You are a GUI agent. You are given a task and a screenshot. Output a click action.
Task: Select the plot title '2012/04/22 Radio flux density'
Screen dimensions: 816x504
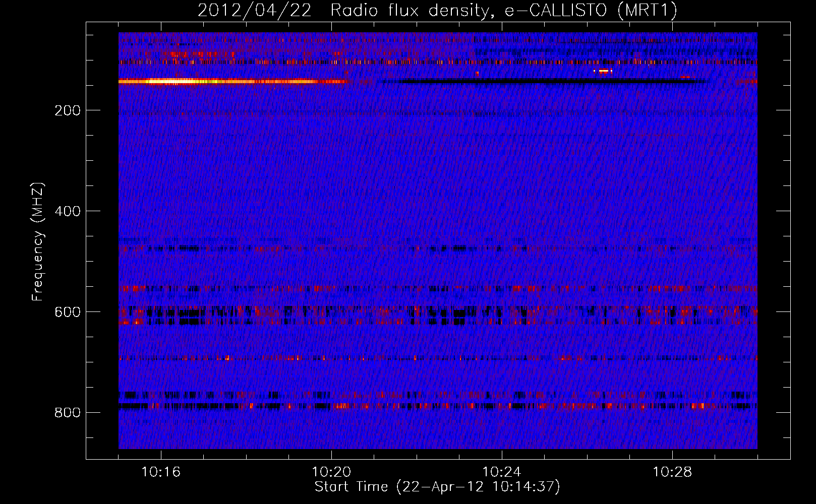pyautogui.click(x=343, y=11)
